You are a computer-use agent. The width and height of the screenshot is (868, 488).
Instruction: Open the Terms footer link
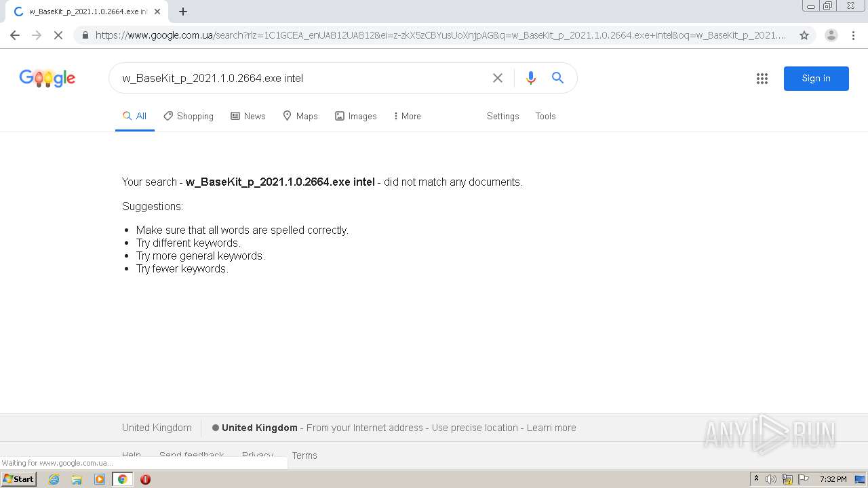click(304, 455)
